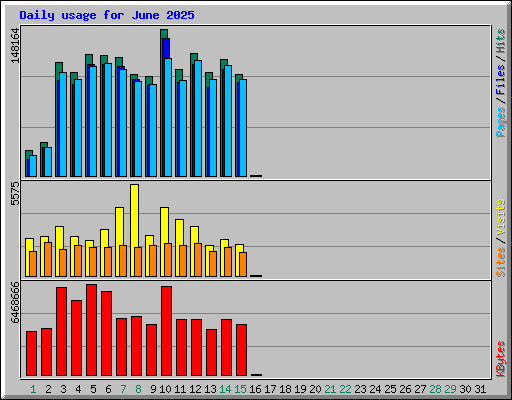Click day label 4 on the x-axis
This screenshot has height=400, width=512.
[78, 389]
